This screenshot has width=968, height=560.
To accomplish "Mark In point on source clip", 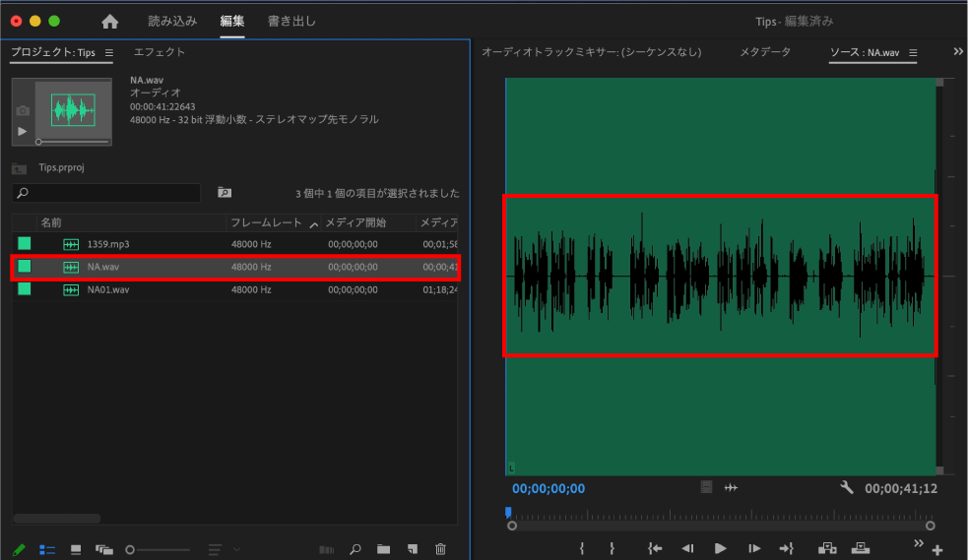I will pyautogui.click(x=582, y=548).
